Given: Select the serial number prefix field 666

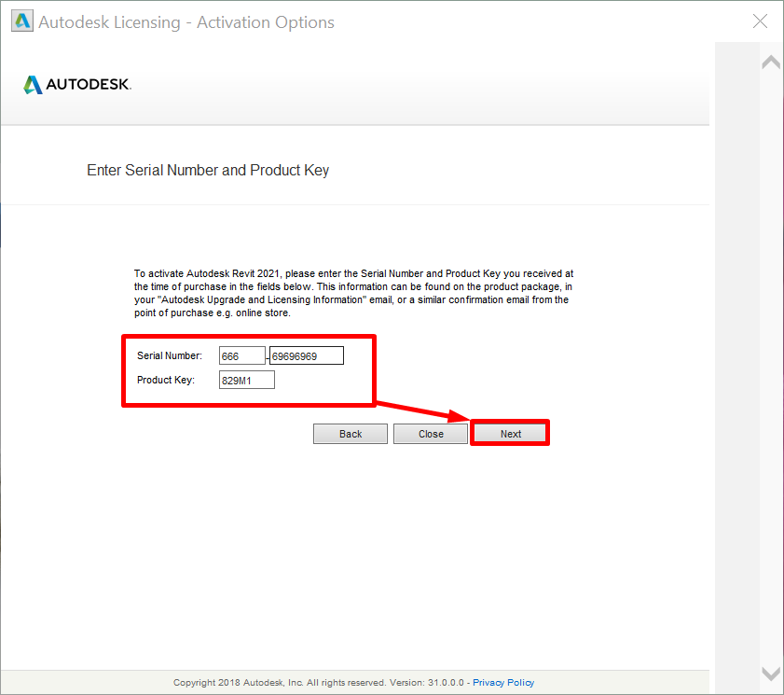Looking at the screenshot, I should point(242,355).
